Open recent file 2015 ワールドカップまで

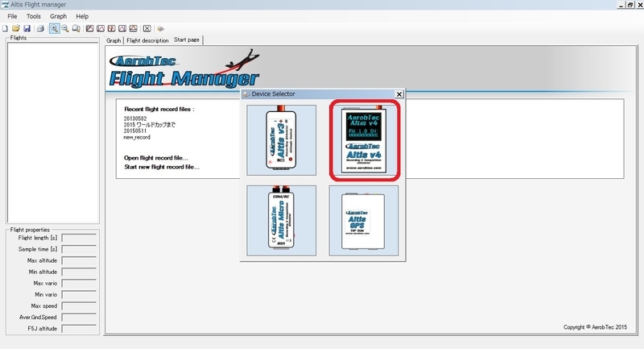click(x=150, y=125)
